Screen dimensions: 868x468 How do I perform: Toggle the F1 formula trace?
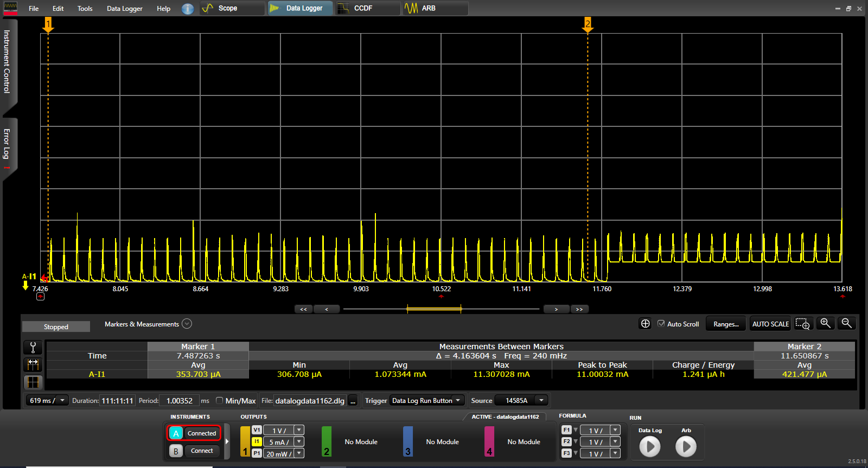pyautogui.click(x=566, y=430)
